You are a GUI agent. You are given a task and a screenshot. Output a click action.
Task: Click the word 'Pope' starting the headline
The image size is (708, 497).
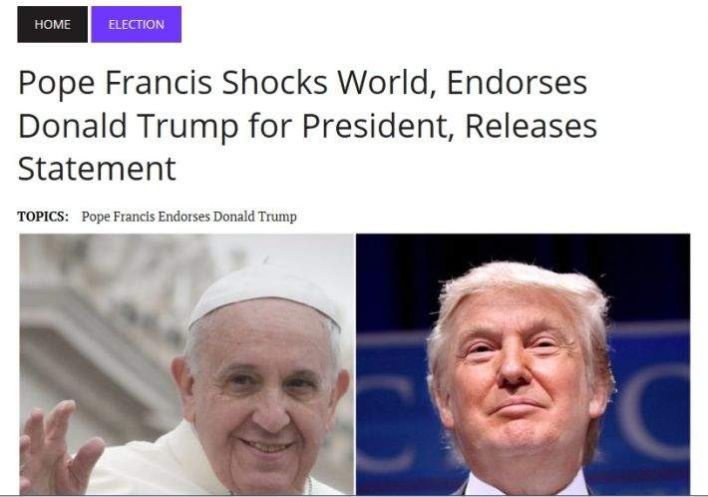point(56,84)
